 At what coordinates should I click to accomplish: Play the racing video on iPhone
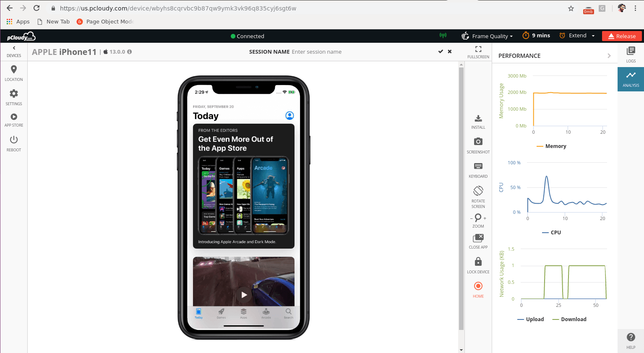[244, 295]
